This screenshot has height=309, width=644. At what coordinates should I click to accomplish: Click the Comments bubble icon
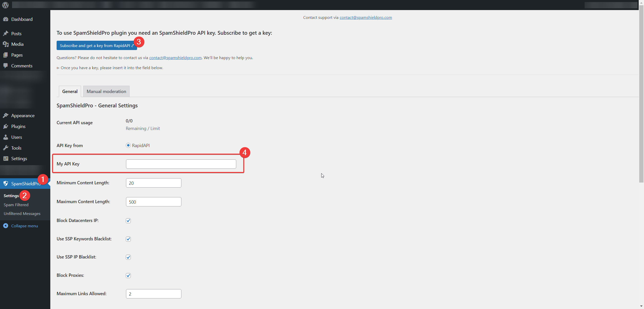[6, 66]
